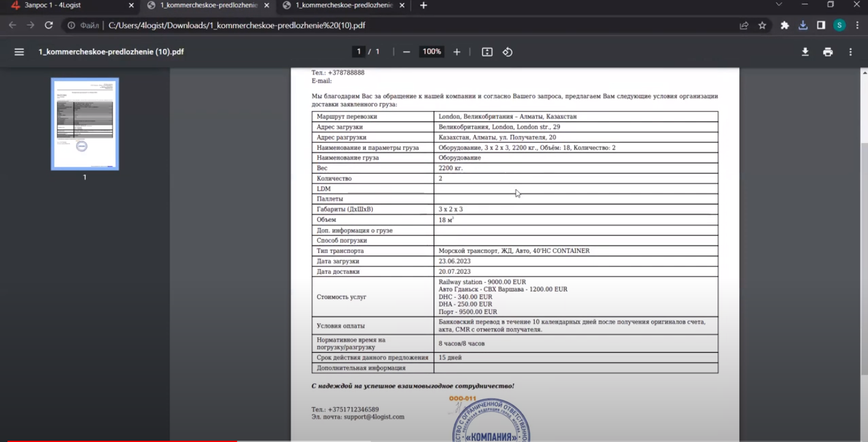Image resolution: width=868 pixels, height=442 pixels.
Task: Close the third 1_kommercheskoe-predlozhenie tab
Action: click(402, 5)
